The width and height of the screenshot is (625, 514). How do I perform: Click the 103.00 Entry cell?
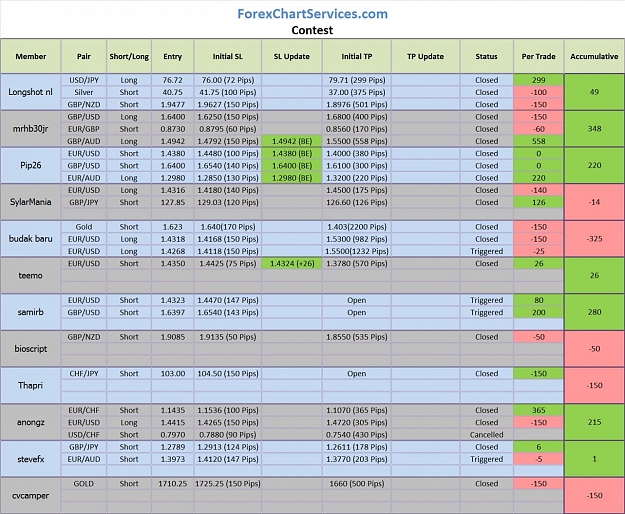click(173, 373)
